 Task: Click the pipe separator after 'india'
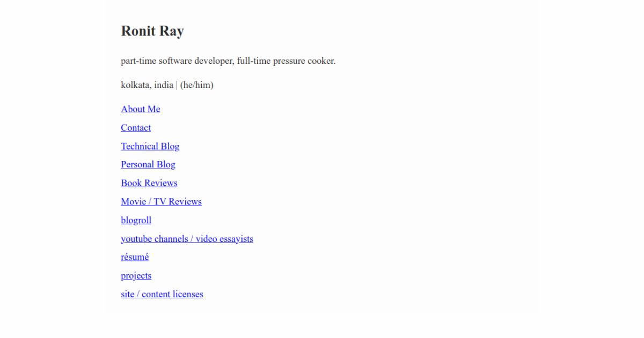[x=177, y=85]
